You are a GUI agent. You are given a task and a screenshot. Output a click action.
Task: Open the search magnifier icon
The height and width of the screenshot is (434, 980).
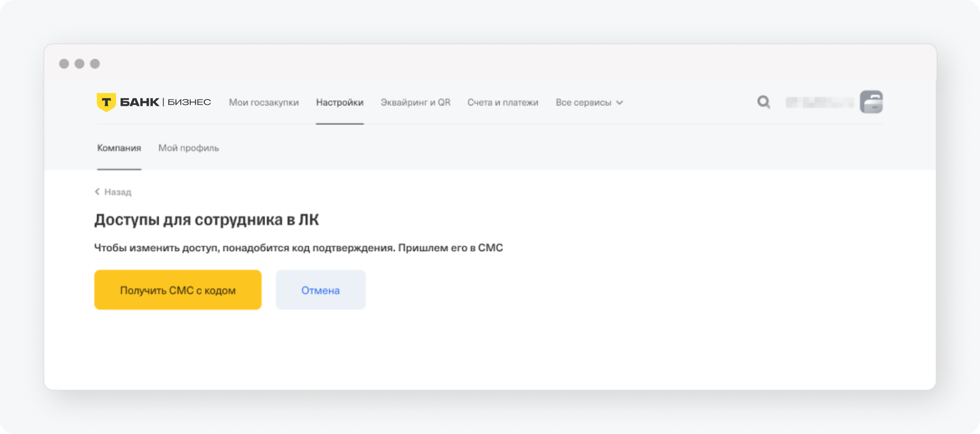pyautogui.click(x=763, y=102)
